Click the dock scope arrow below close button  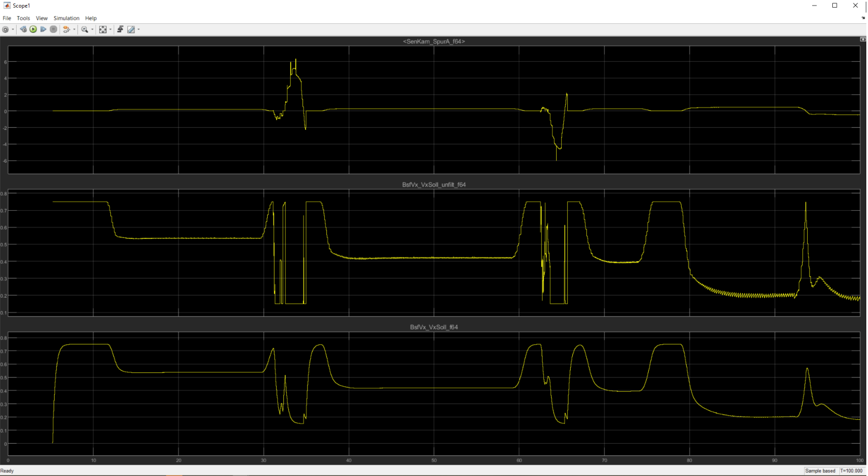coord(863,18)
